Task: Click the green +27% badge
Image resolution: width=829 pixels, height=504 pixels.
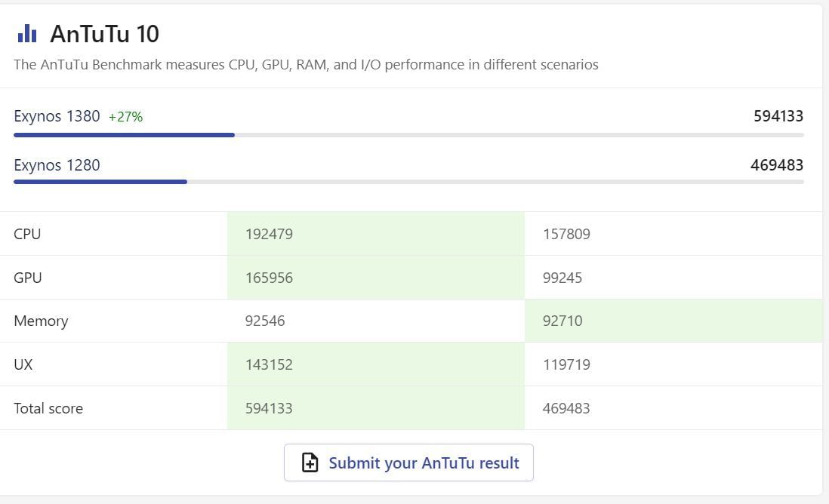Action: [125, 117]
